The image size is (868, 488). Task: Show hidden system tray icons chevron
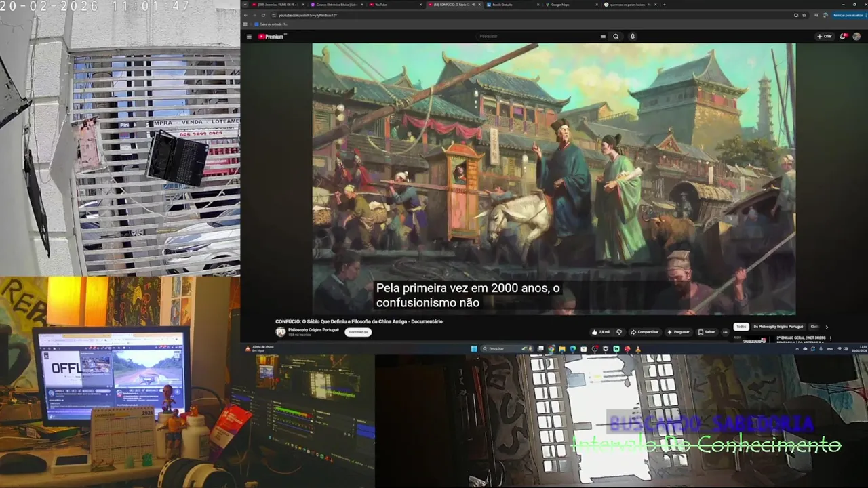797,349
